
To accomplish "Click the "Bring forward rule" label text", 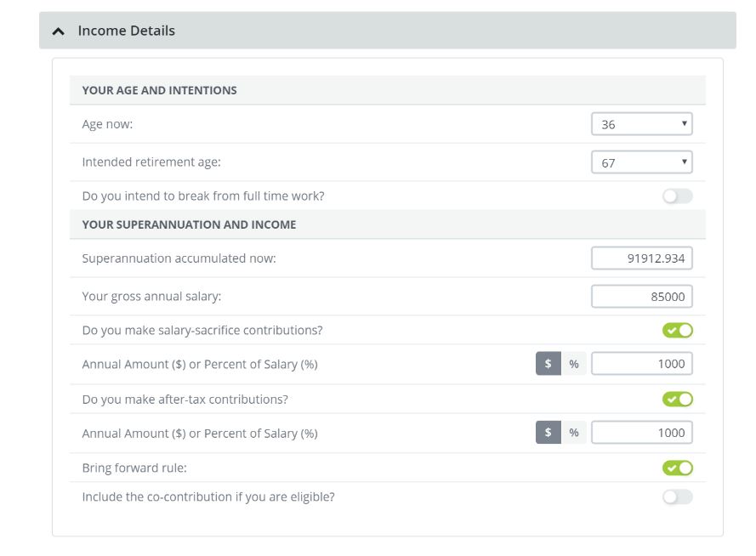I will click(134, 468).
